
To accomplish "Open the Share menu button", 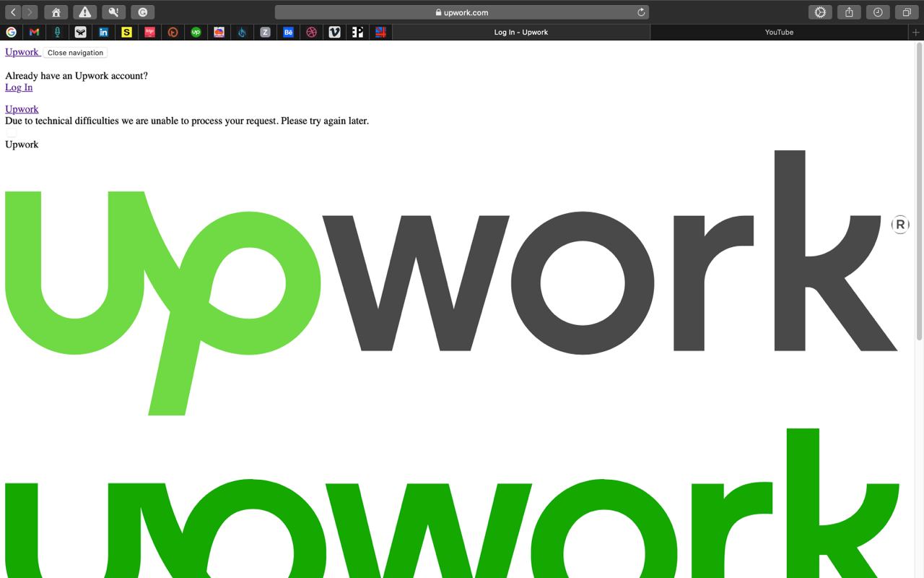I will [849, 12].
